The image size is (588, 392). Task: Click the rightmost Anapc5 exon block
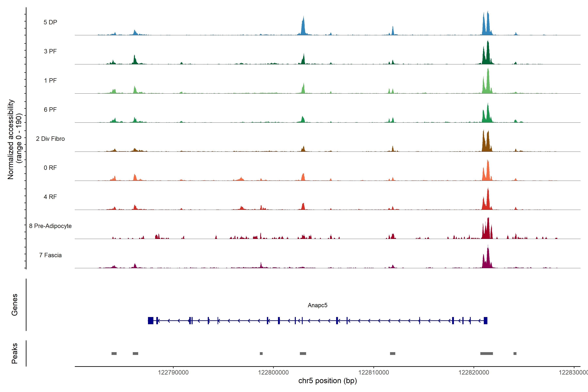[485, 320]
